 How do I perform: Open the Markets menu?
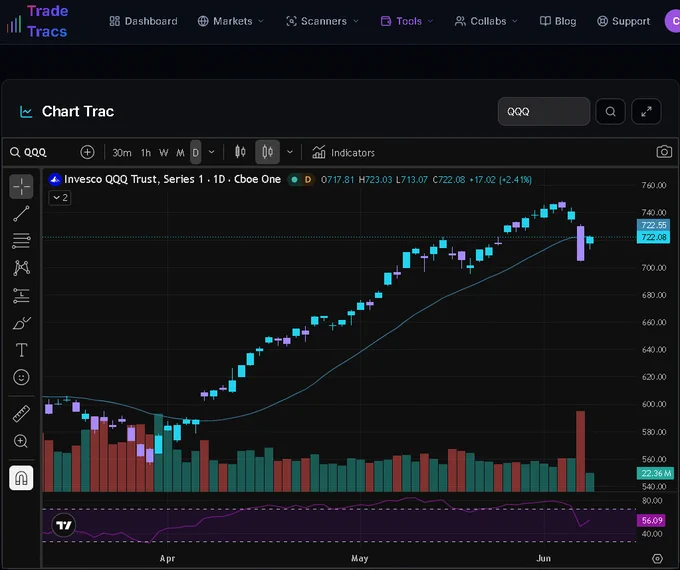(x=231, y=21)
